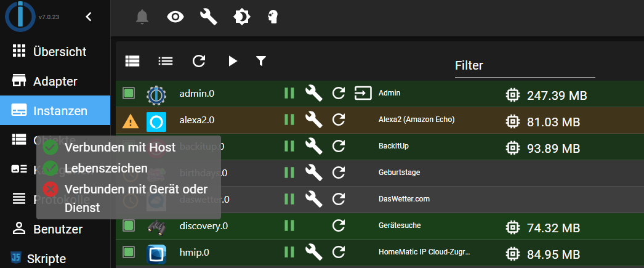Open BackItUp settings wrench
Screen dimensions: 644x268
click(x=314, y=146)
